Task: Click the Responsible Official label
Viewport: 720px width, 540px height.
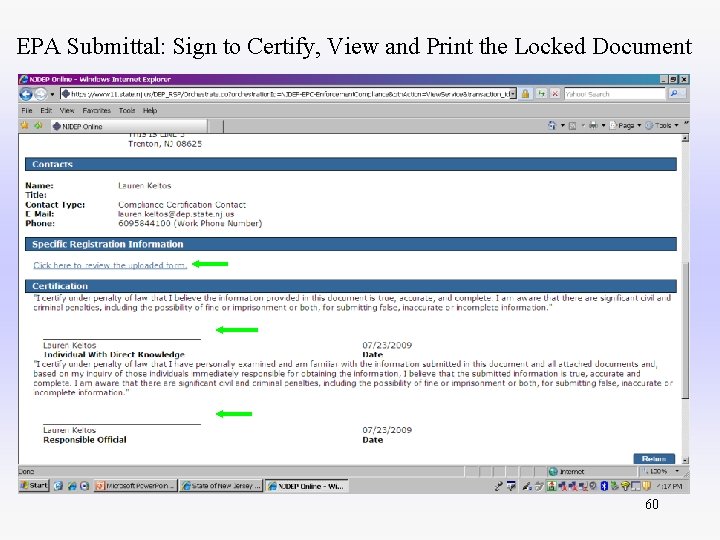Action: pos(85,440)
